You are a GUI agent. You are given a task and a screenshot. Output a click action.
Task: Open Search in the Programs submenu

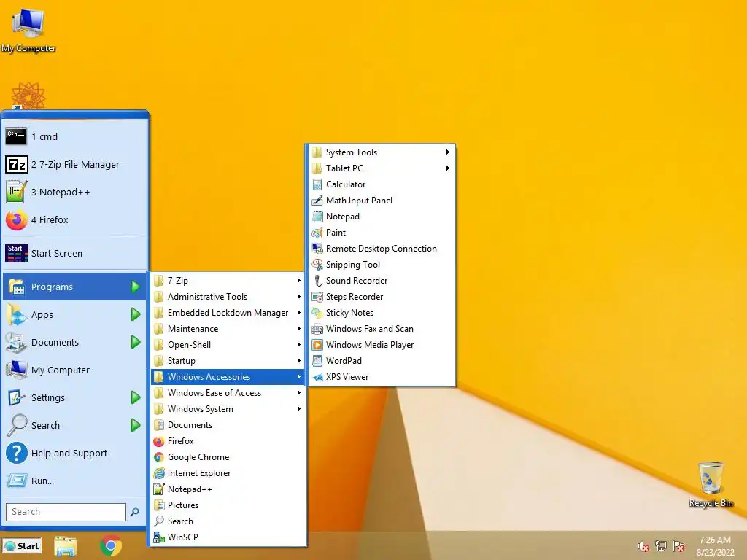(x=228, y=521)
